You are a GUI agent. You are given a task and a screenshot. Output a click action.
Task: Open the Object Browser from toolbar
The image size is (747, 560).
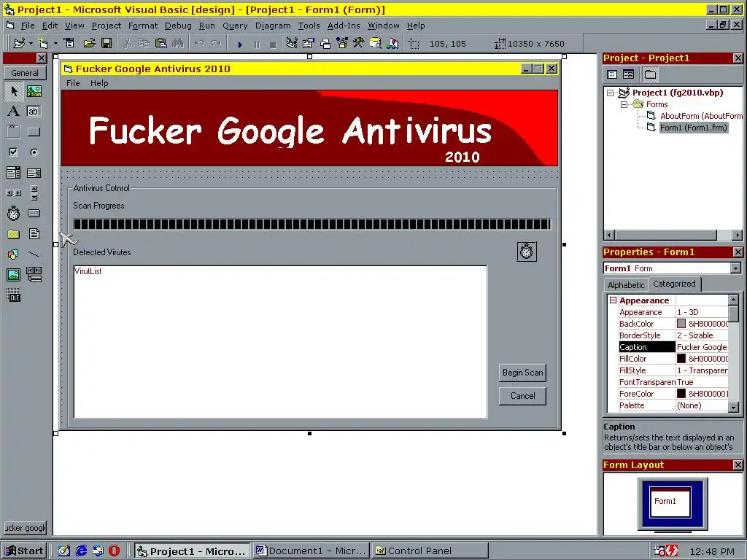[342, 43]
